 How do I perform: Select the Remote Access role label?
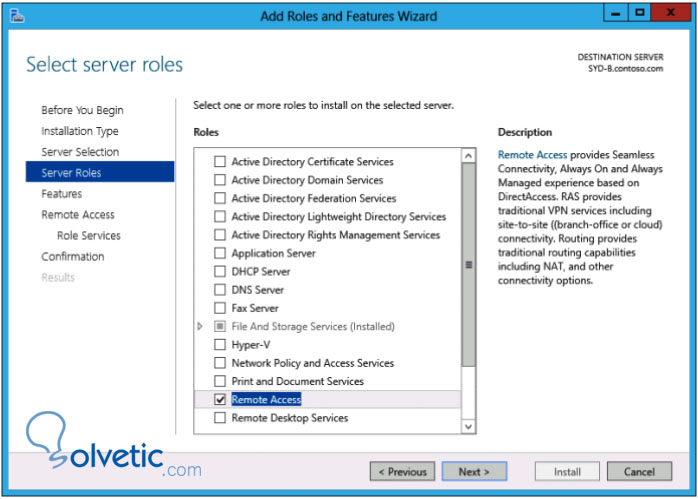pos(266,399)
